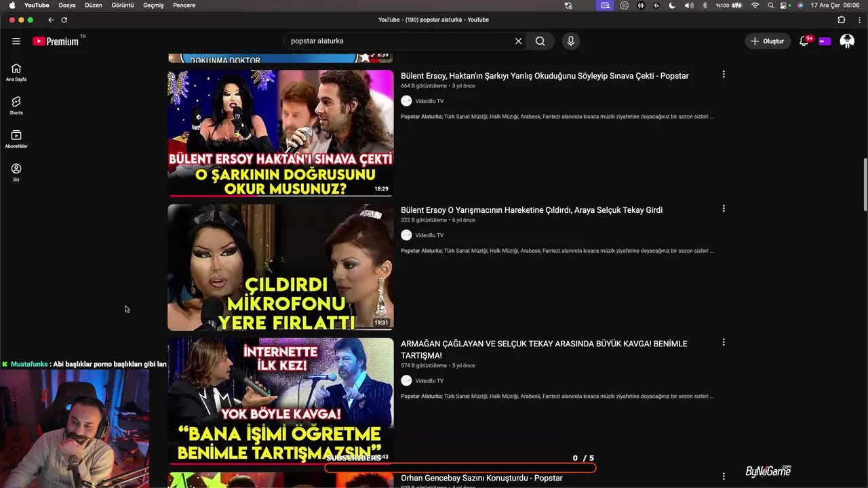Open the Çıldırdı Mikrofonu Yere Fırlattı thumbnail
868x488 pixels.
(281, 268)
